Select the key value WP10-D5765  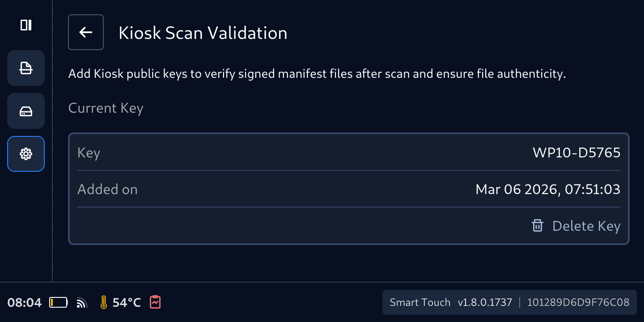click(576, 153)
